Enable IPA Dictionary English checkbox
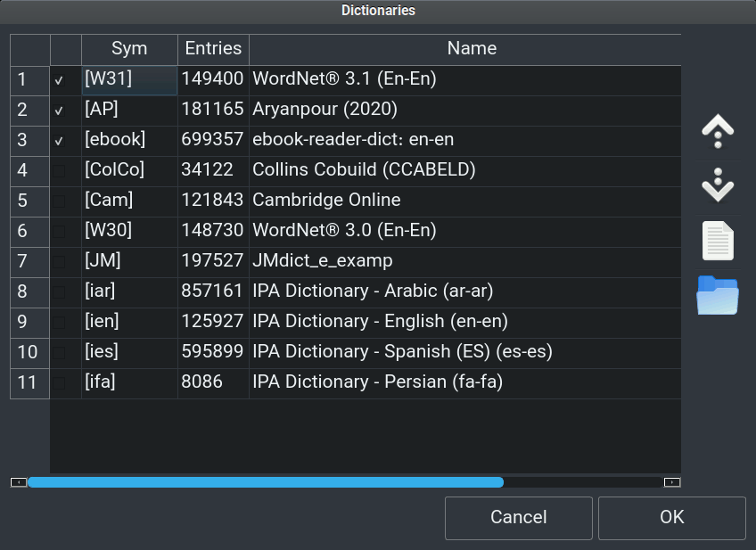The image size is (756, 550). [59, 323]
